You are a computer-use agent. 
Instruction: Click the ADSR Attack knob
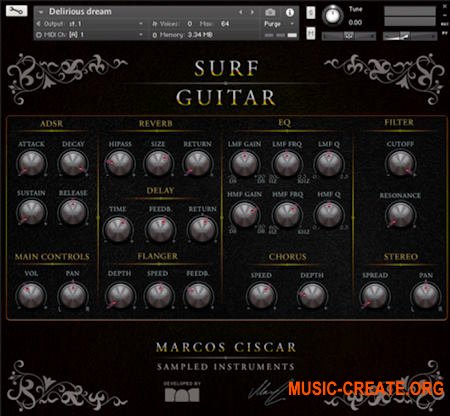pos(31,163)
